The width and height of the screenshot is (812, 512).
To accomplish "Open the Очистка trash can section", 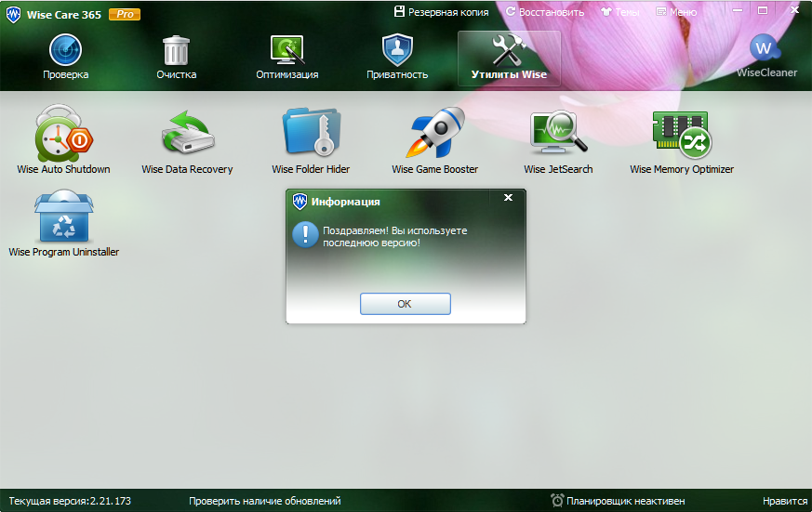I will click(176, 57).
